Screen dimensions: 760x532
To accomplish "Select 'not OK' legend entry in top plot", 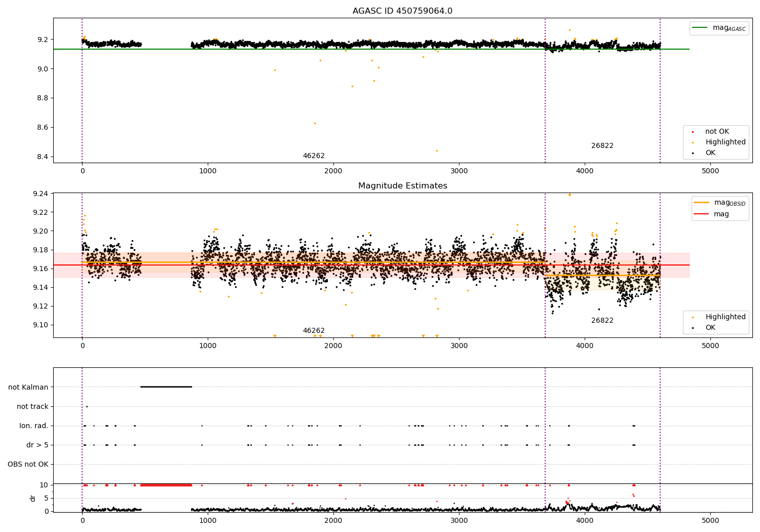I will 717,132.
